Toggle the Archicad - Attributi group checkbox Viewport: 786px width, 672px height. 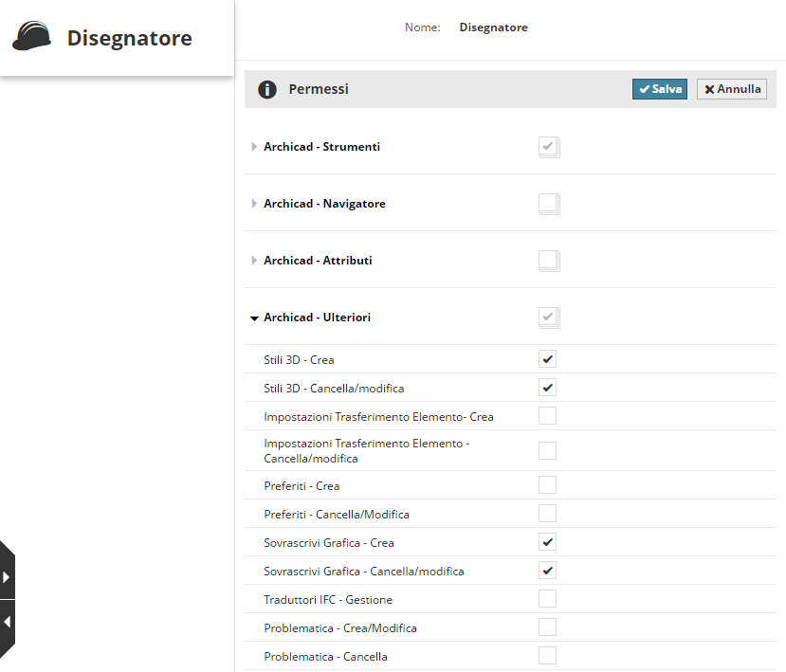548,261
